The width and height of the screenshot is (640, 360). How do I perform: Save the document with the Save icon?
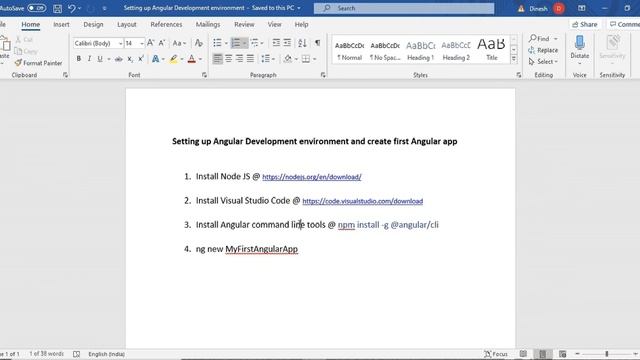pos(58,8)
